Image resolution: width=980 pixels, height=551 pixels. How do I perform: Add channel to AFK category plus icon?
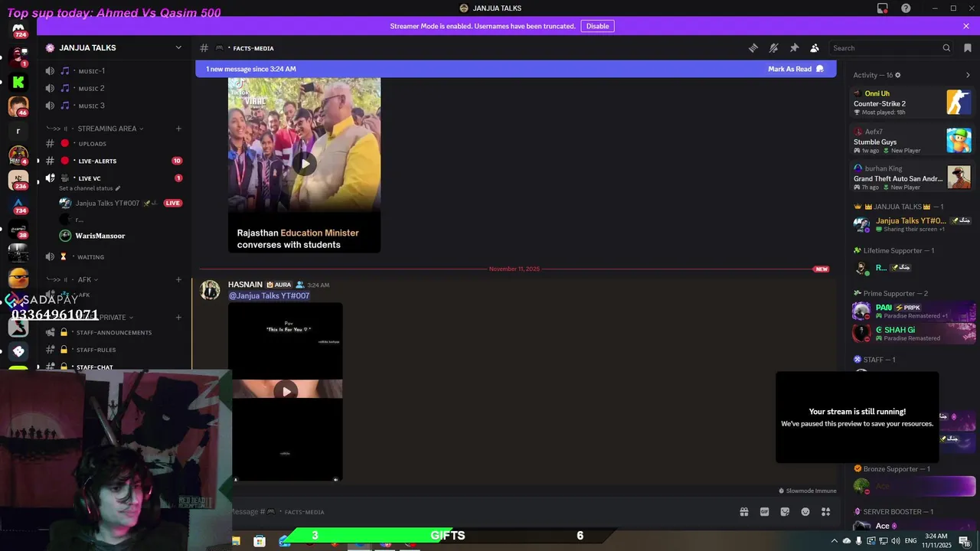coord(178,279)
